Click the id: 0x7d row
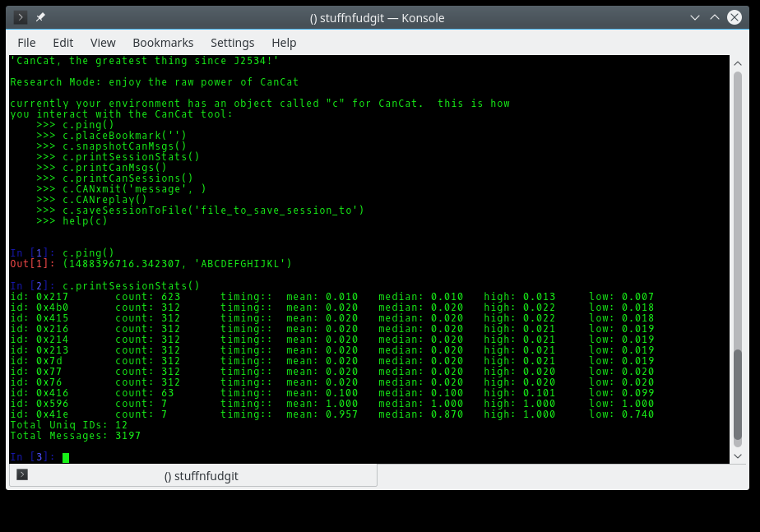This screenshot has height=532, width=760. (332, 360)
